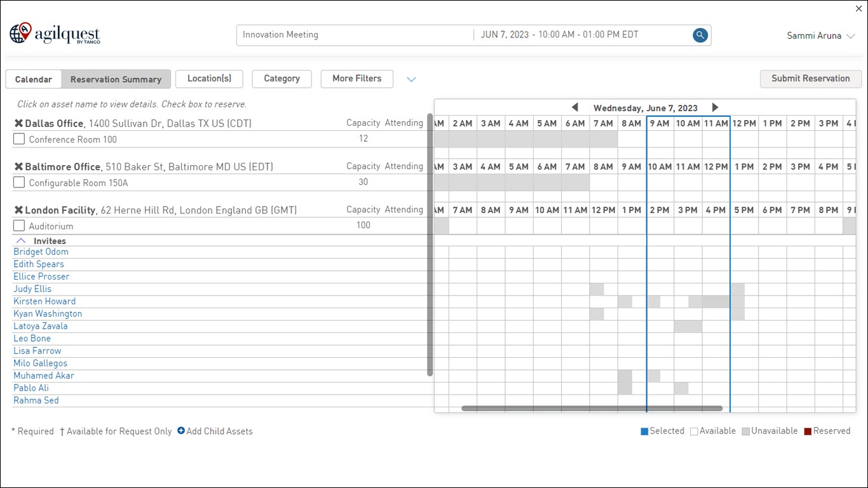Remove London Facility using its X icon
The width and height of the screenshot is (868, 488).
click(x=18, y=210)
